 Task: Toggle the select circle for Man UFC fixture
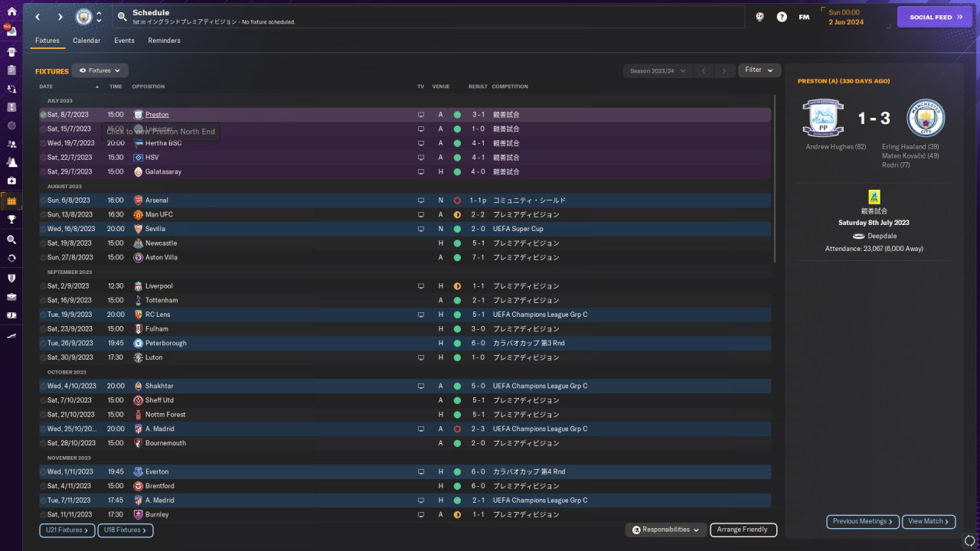pos(43,214)
